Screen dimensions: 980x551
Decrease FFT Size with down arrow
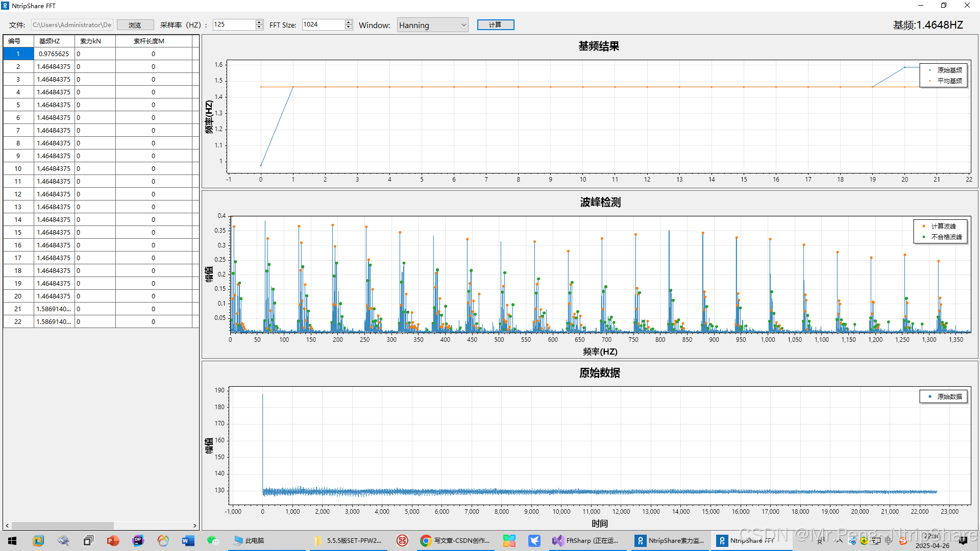tap(349, 27)
